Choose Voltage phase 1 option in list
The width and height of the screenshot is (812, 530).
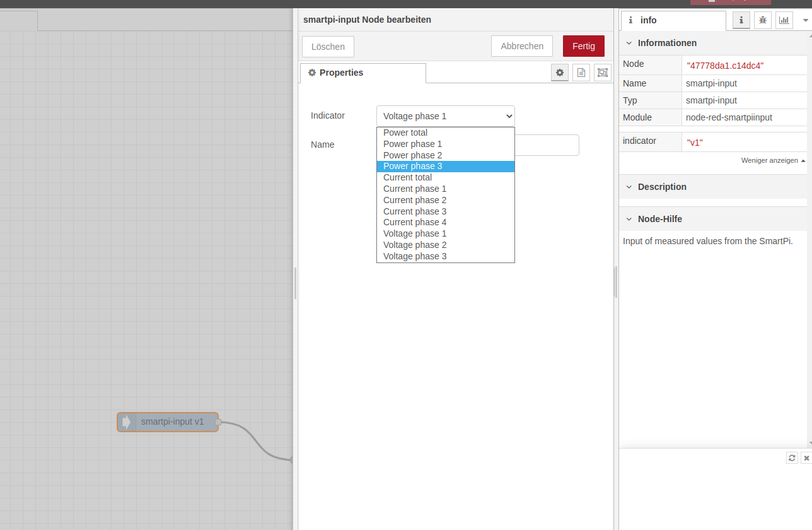tap(446, 233)
